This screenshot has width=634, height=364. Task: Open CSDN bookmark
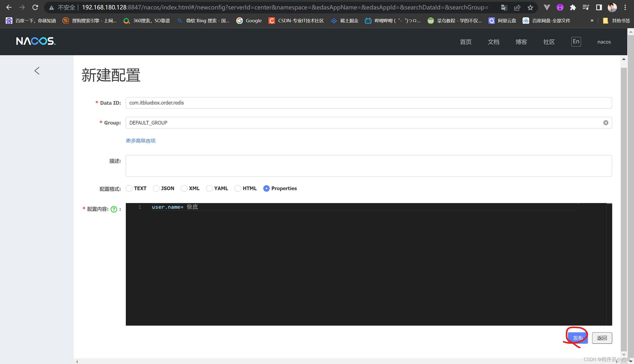pos(296,21)
